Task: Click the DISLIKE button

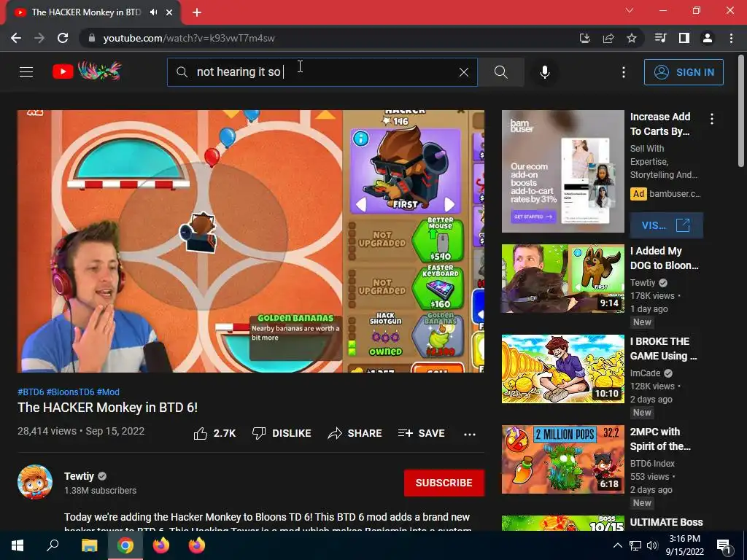Action: point(282,433)
